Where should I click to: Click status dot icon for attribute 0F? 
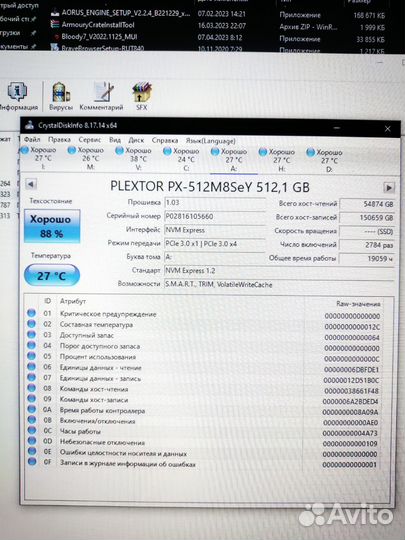pos(32,461)
